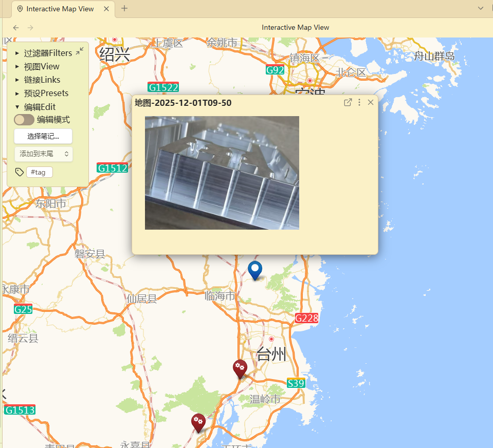
Task: Navigate back with the left arrow
Action: point(16,27)
